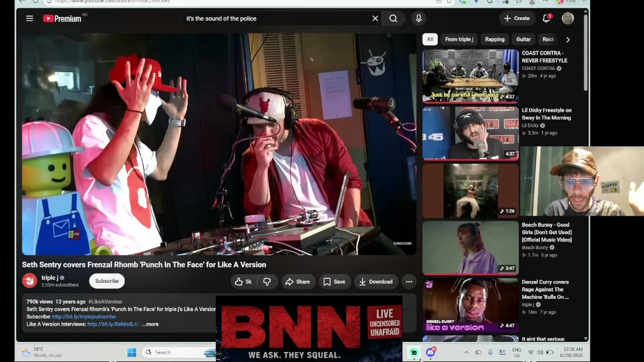
Task: Open the Discord taskbar icon
Action: [x=431, y=352]
